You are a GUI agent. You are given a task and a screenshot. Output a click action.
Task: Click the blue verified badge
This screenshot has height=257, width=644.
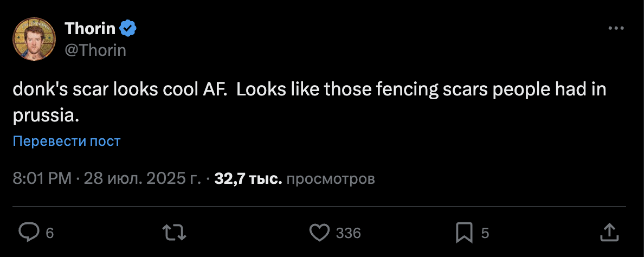[128, 29]
